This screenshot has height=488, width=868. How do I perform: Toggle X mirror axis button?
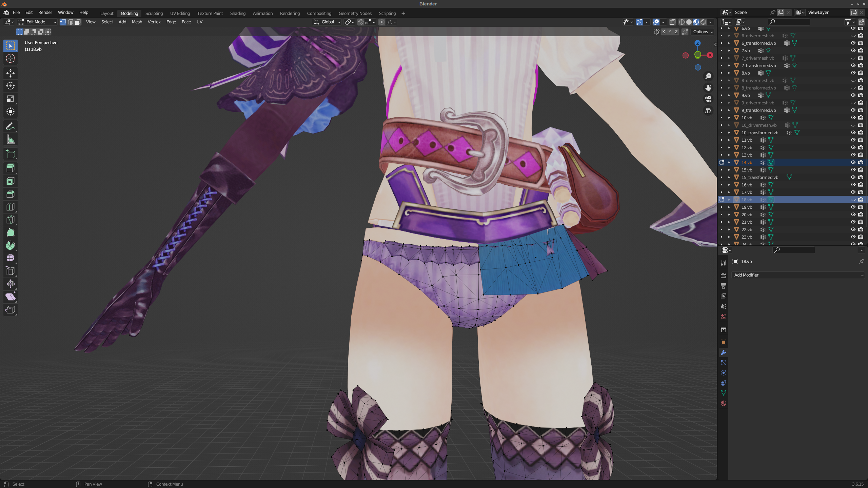tap(664, 32)
